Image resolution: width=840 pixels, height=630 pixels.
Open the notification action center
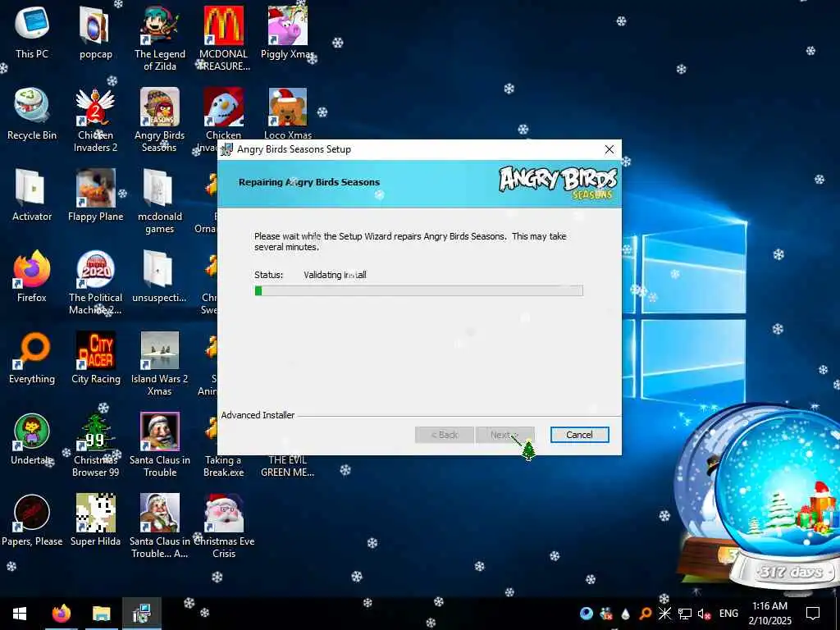813,614
